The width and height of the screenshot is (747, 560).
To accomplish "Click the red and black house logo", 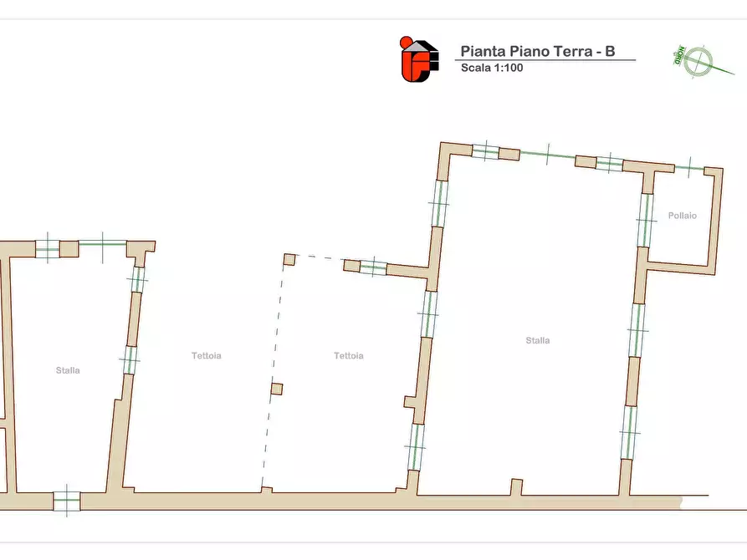I will click(x=419, y=59).
